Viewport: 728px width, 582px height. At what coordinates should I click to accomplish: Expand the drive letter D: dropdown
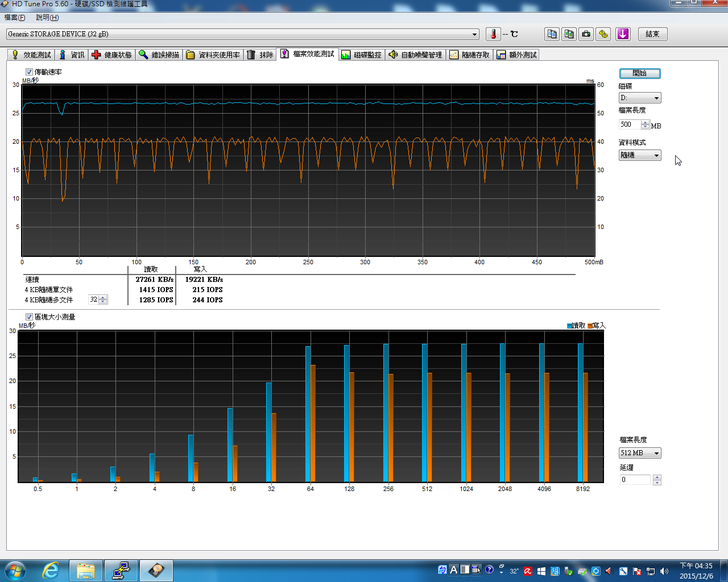click(656, 98)
